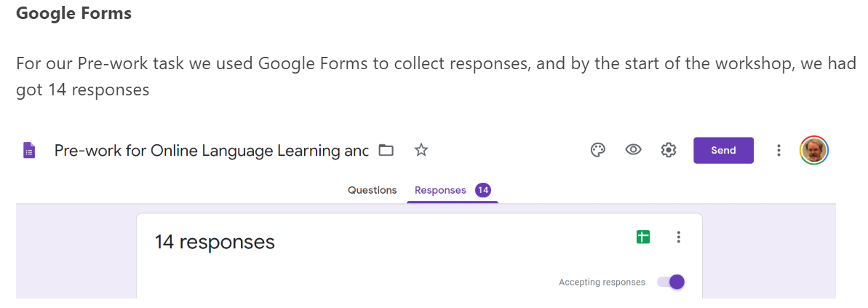Create spreadsheet with the green Sheets icon
Image resolution: width=868 pixels, height=308 pixels.
coord(643,237)
